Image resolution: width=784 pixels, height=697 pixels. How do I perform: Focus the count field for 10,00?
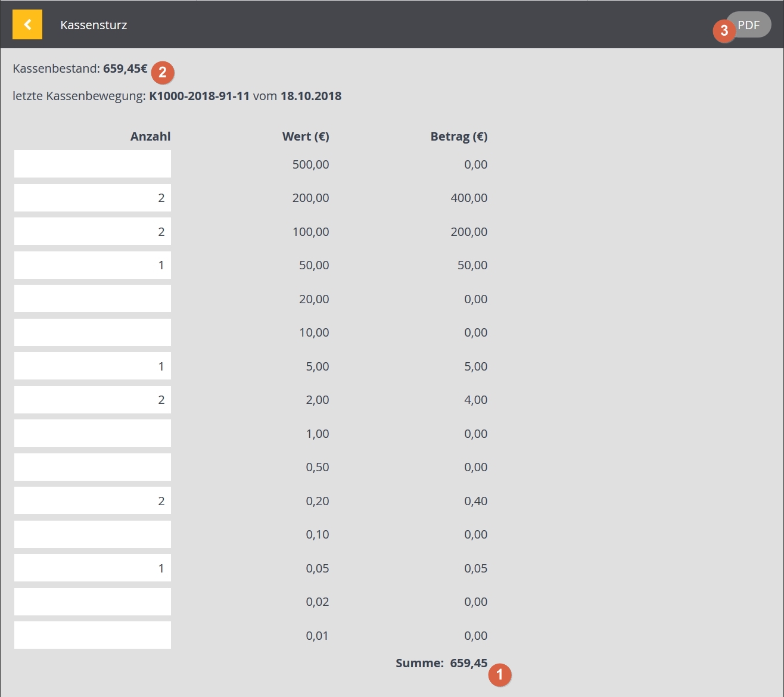coord(92,332)
